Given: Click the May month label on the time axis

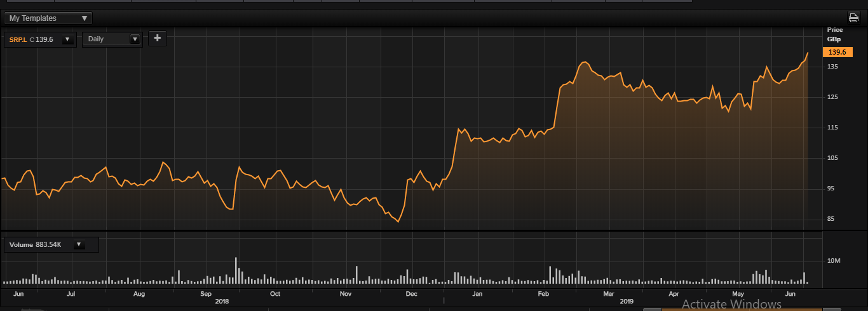Looking at the screenshot, I should [x=738, y=294].
